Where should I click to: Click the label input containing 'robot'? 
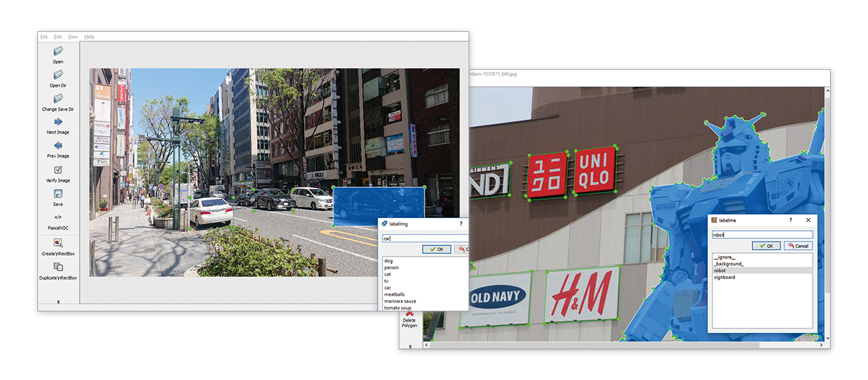pos(762,235)
